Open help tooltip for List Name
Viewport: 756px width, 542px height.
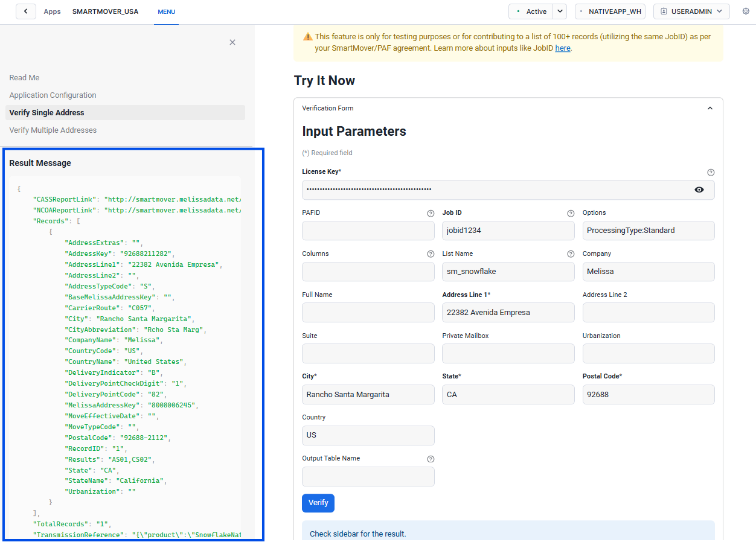pos(571,255)
